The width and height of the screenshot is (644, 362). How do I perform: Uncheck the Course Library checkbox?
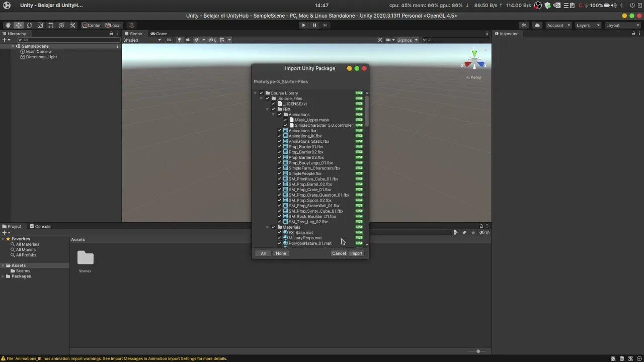point(261,93)
